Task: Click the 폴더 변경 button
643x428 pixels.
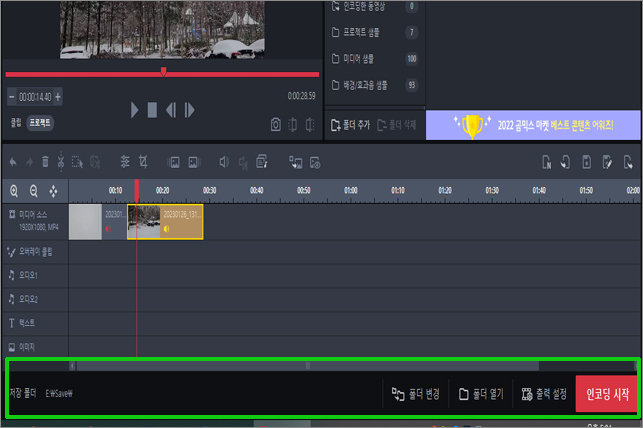Action: coord(416,394)
